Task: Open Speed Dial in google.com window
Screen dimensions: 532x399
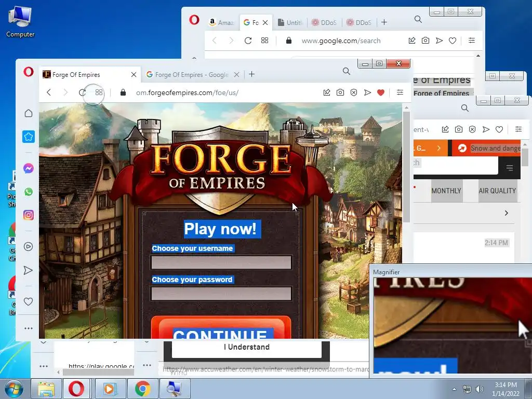Action: click(x=264, y=41)
